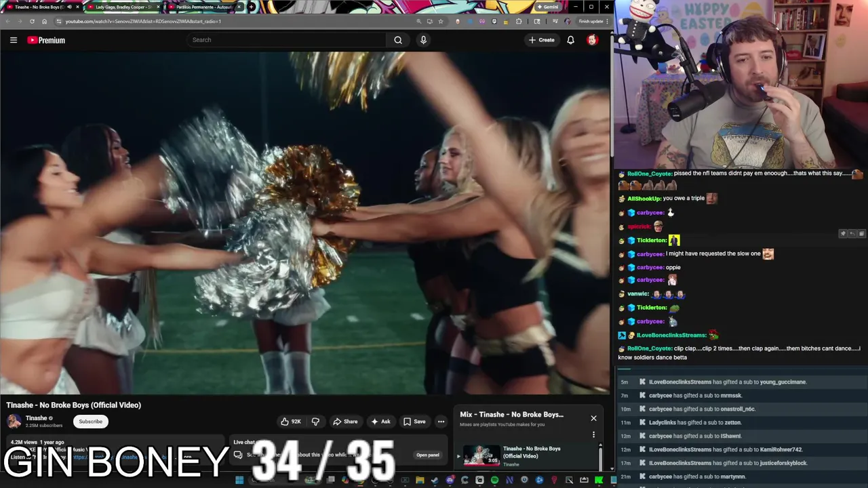Bookmark this page with the star
The width and height of the screenshot is (868, 488).
[441, 21]
